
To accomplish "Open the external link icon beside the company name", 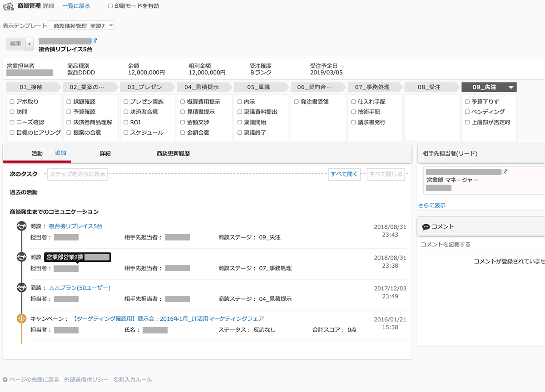I will point(94,41).
